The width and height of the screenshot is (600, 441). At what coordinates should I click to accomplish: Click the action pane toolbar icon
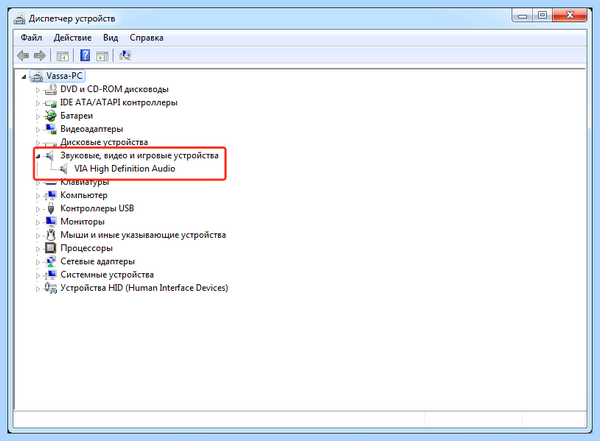[102, 56]
